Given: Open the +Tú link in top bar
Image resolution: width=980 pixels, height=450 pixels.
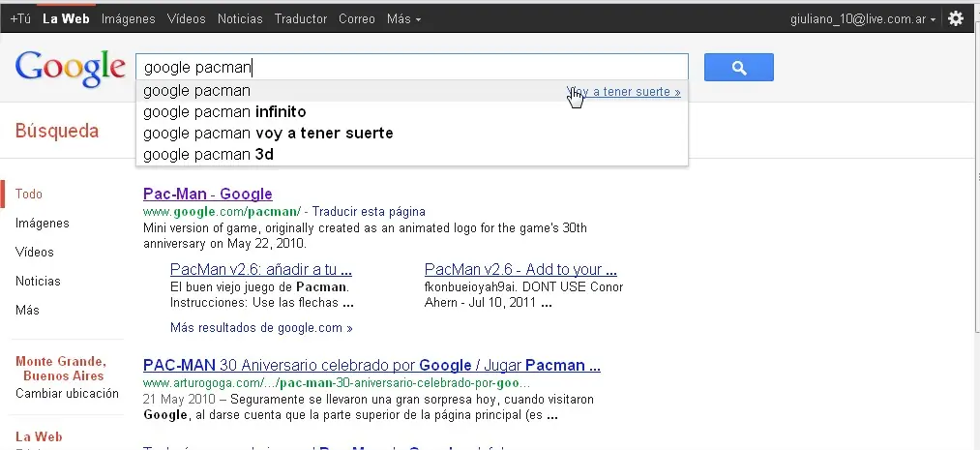Looking at the screenshot, I should tap(20, 18).
